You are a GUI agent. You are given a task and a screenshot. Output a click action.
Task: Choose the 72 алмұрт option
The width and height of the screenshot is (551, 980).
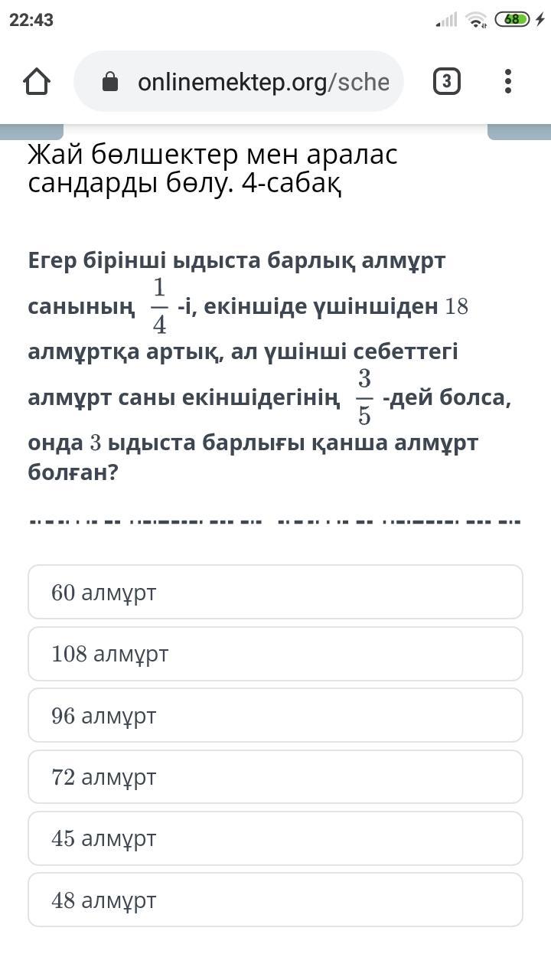pos(275,776)
